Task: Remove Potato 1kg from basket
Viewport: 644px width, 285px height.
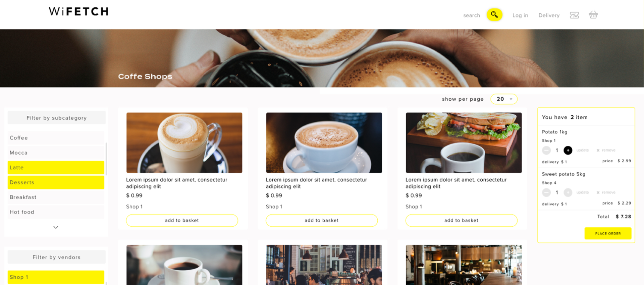Action: tap(606, 150)
